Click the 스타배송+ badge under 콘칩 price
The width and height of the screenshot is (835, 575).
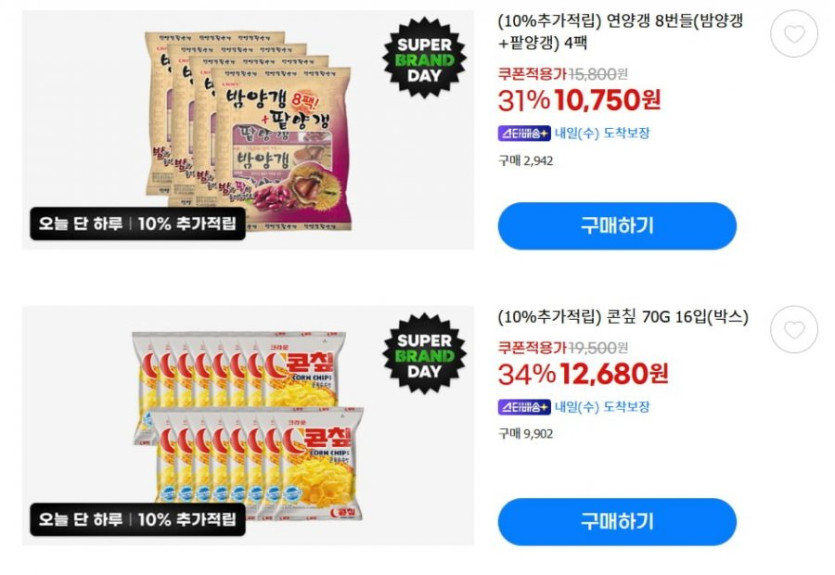(524, 407)
